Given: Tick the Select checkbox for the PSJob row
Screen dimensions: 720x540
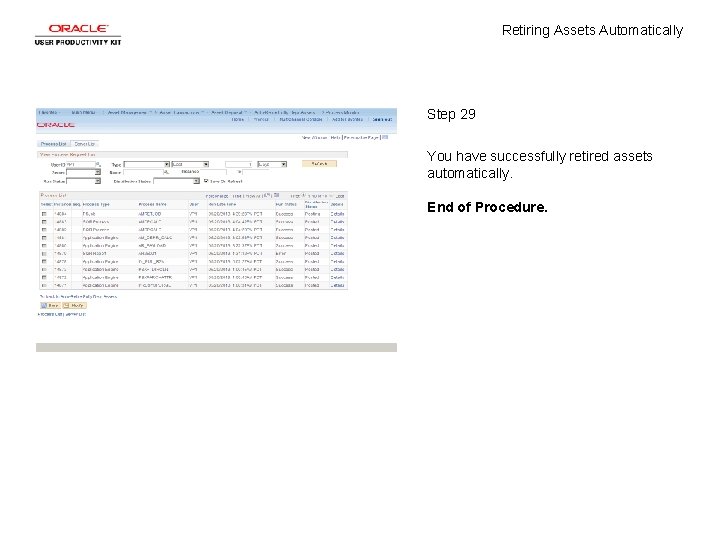Looking at the screenshot, I should pyautogui.click(x=44, y=214).
